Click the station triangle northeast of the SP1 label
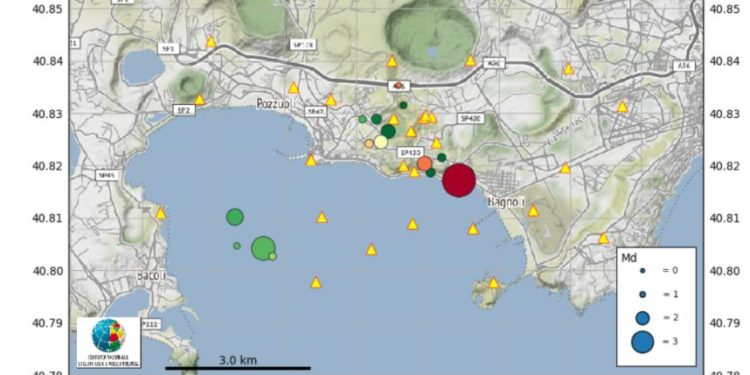Screen dimensions: 750x375 tap(211, 42)
